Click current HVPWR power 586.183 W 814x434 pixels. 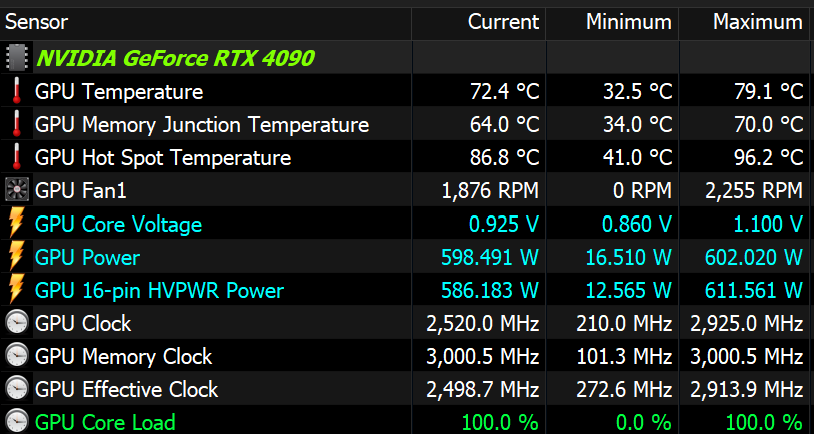tap(490, 291)
